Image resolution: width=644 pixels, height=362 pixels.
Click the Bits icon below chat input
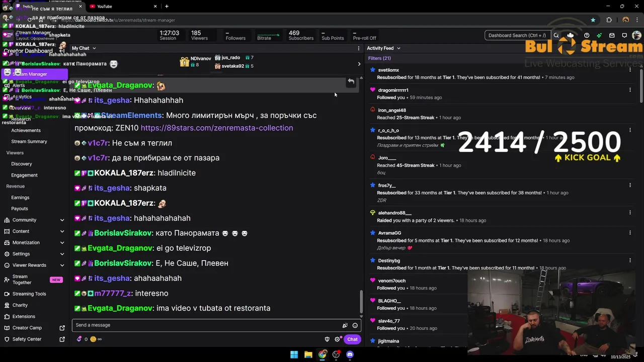[79, 339]
